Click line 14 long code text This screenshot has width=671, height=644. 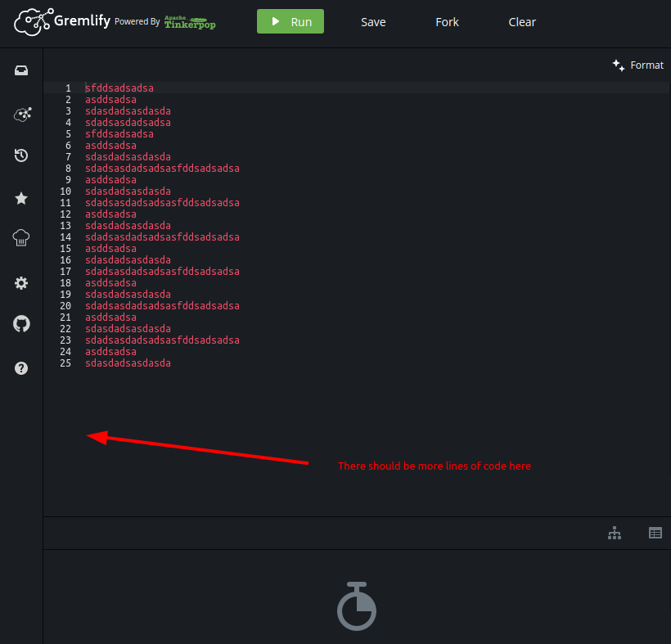[162, 237]
